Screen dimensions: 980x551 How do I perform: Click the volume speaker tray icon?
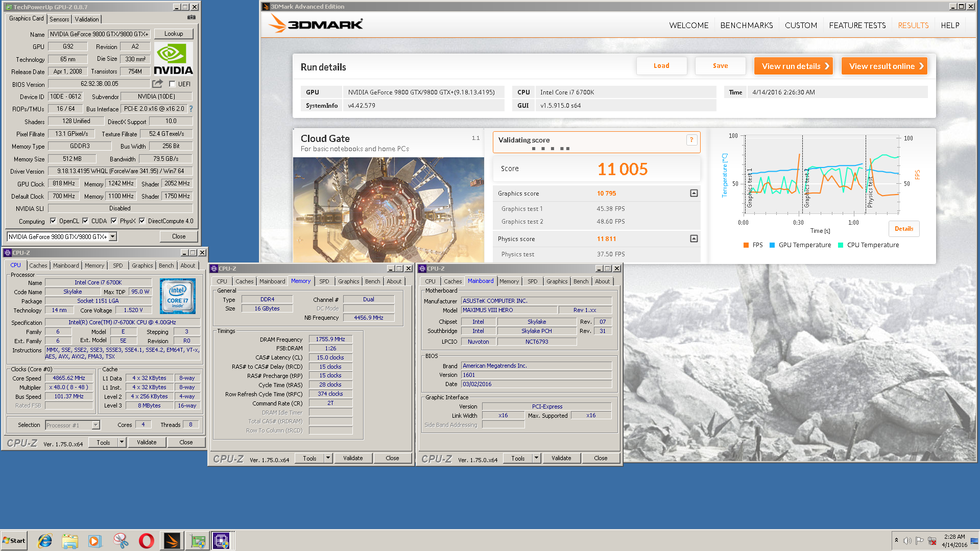(x=907, y=541)
